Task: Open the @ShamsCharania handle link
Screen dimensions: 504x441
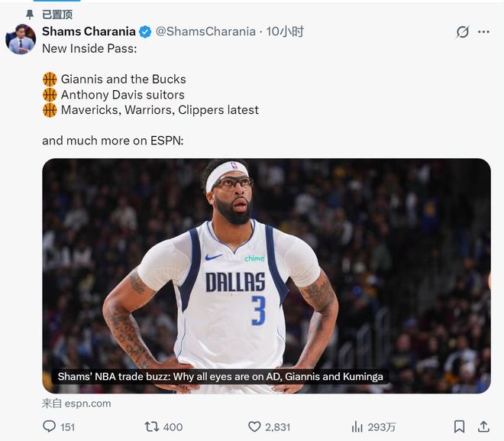Action: pyautogui.click(x=206, y=32)
